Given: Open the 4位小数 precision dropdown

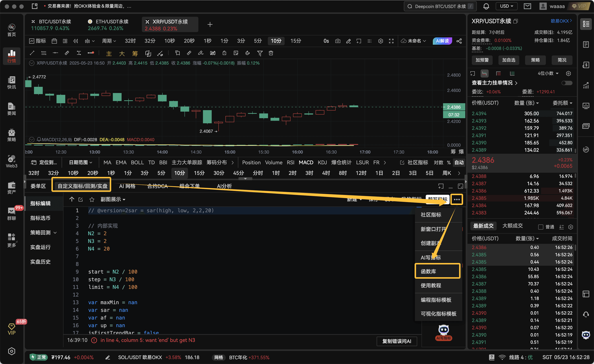Looking at the screenshot, I should point(548,73).
